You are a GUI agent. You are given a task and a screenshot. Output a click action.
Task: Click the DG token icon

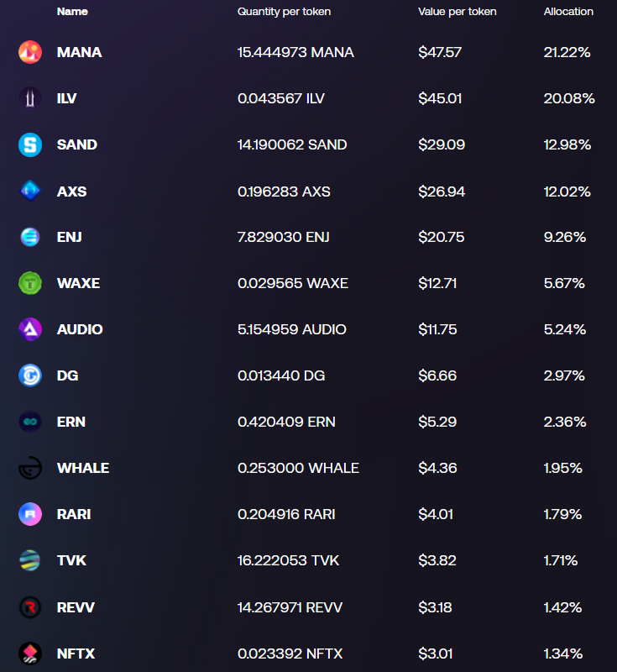click(30, 375)
